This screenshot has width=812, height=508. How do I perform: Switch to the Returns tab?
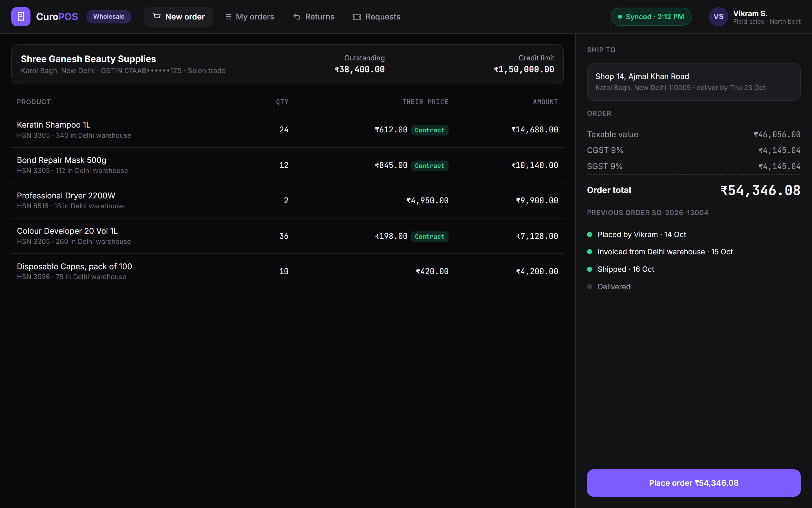pyautogui.click(x=314, y=16)
